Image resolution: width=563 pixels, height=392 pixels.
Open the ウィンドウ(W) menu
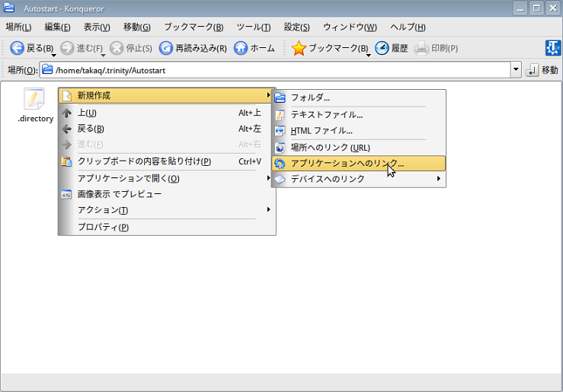coord(350,27)
